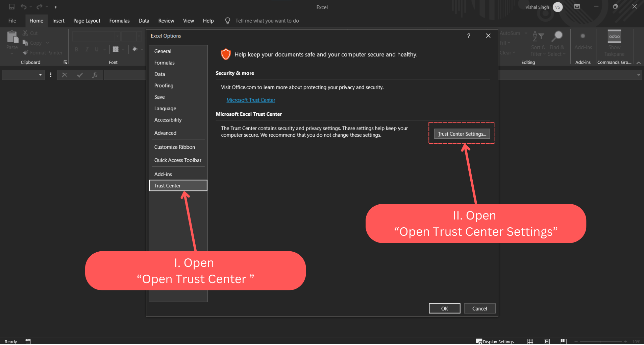Image resolution: width=644 pixels, height=345 pixels.
Task: Select Save in Excel Options sidebar
Action: tap(178, 97)
